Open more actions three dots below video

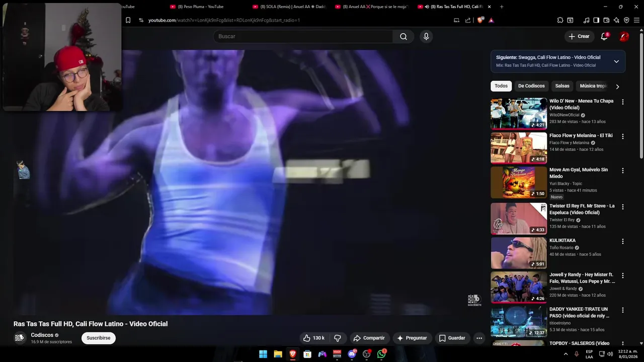click(479, 338)
